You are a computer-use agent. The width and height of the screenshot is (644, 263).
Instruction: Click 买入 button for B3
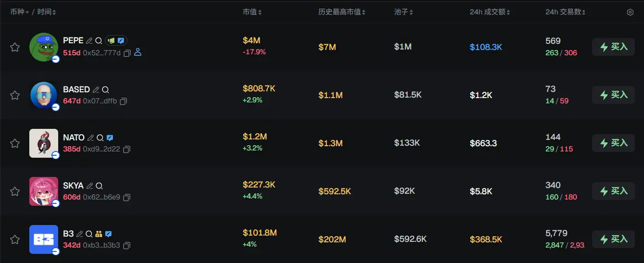click(613, 239)
